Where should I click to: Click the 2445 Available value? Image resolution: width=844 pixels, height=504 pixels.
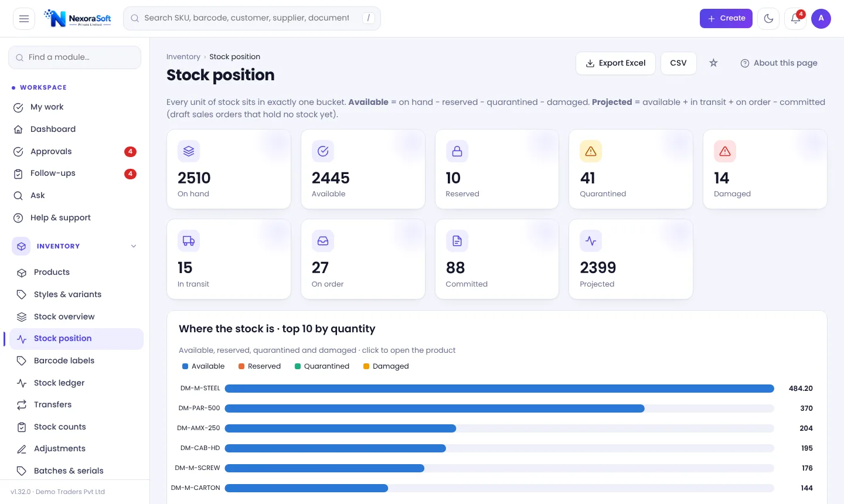coord(331,178)
